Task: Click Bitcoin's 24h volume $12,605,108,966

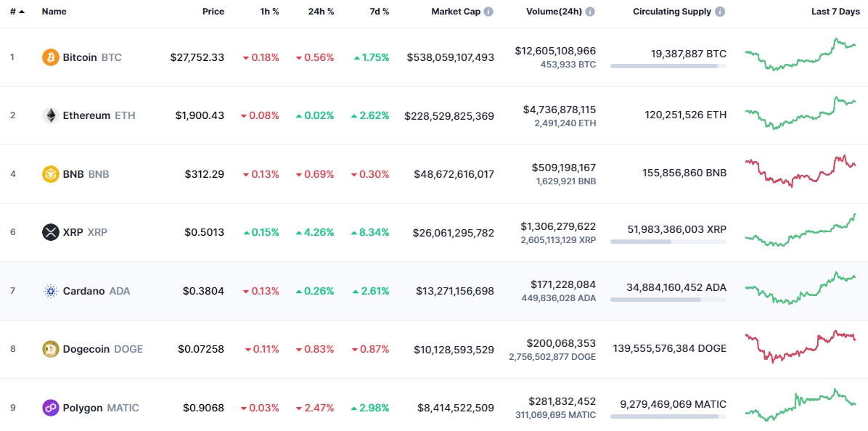Action: tap(555, 51)
